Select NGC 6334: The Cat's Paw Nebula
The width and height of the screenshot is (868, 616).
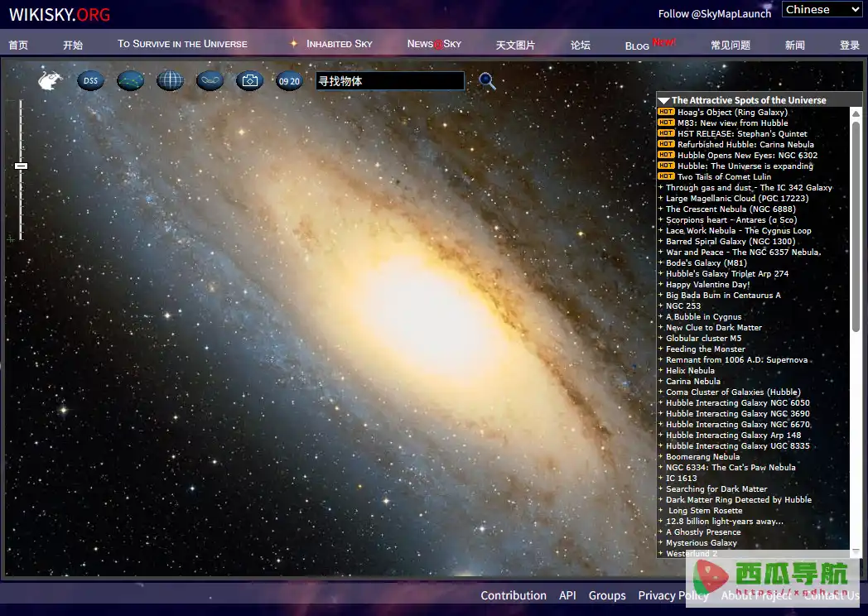pos(731,467)
